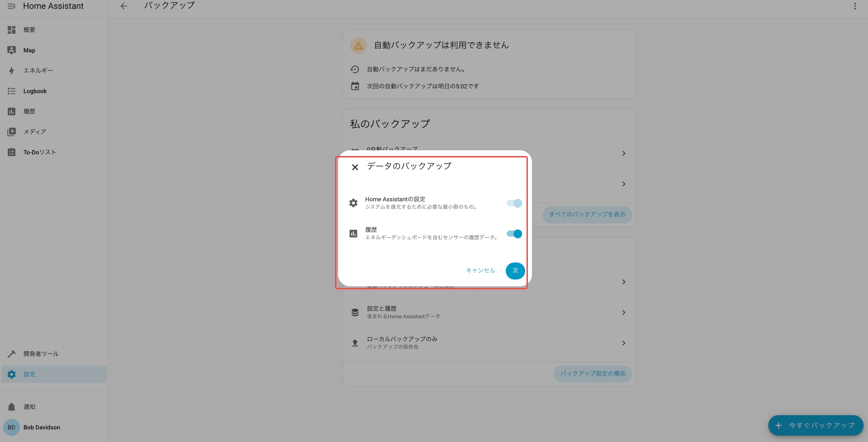
Task: Click 今すぐバックアップ floating button
Action: pos(816,425)
